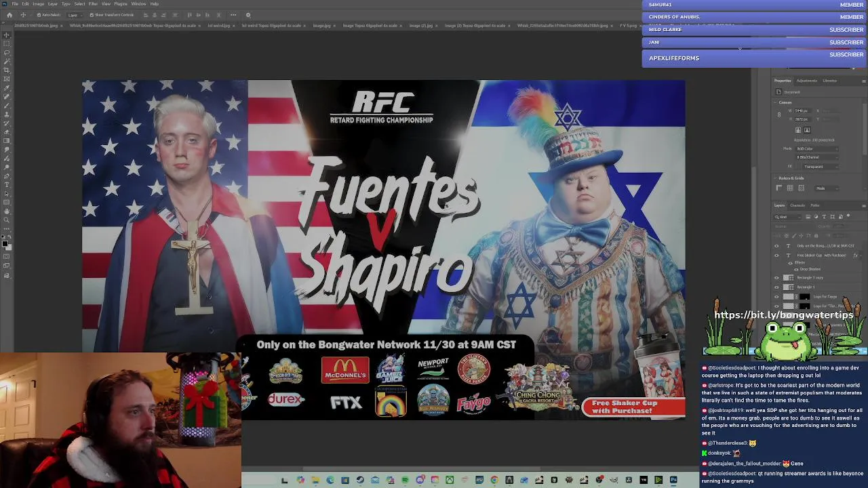Filter layers by pixel layers icon
Viewport: 868px width, 488px height.
click(x=808, y=217)
